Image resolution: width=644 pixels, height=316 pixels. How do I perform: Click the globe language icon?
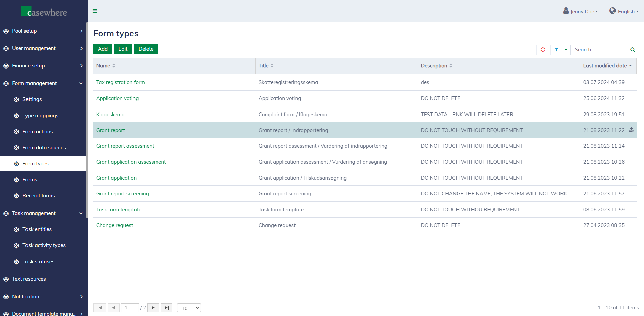pyautogui.click(x=612, y=11)
